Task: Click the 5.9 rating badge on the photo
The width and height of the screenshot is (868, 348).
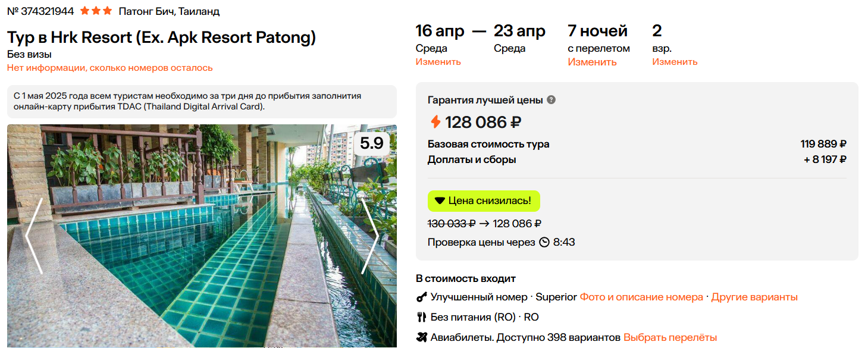Action: click(372, 143)
